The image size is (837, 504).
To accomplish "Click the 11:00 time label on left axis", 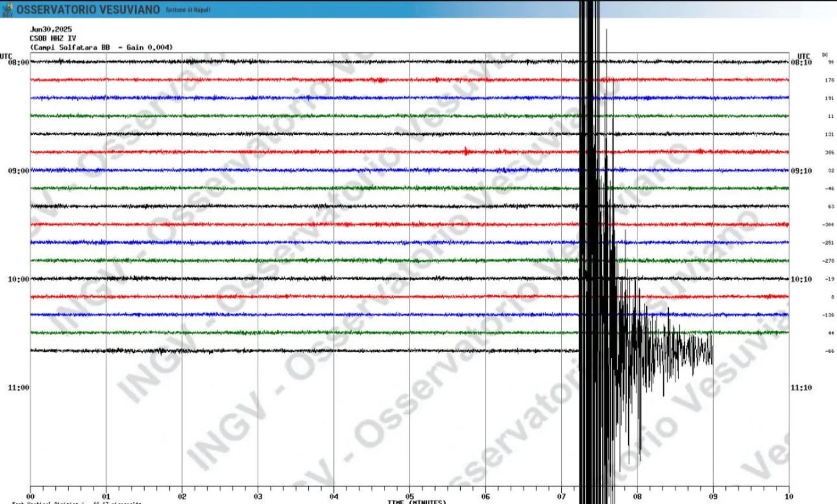I will 18,388.
